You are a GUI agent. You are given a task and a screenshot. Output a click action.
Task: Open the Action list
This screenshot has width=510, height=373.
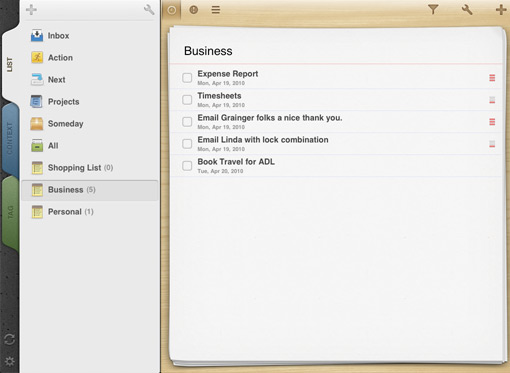(x=90, y=57)
